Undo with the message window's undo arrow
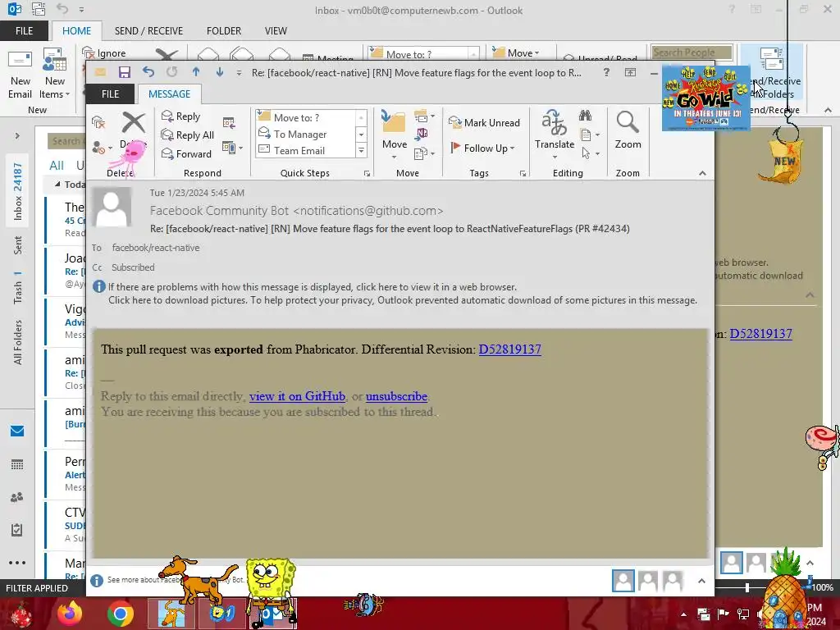Image resolution: width=840 pixels, height=630 pixels. (x=148, y=72)
